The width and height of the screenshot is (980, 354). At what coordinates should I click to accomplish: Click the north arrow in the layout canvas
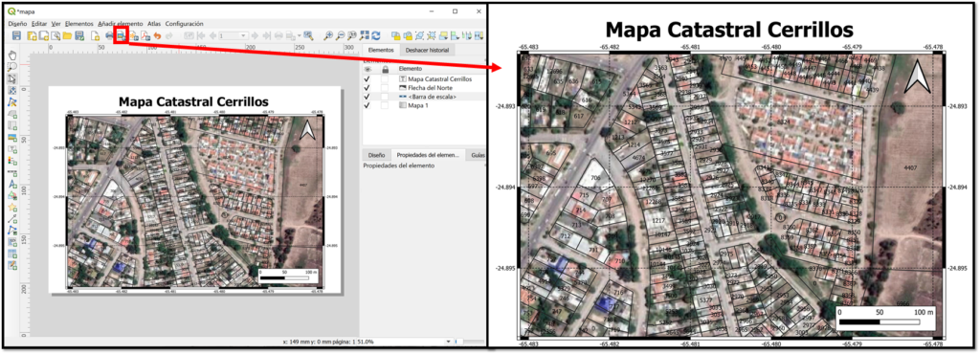point(308,130)
